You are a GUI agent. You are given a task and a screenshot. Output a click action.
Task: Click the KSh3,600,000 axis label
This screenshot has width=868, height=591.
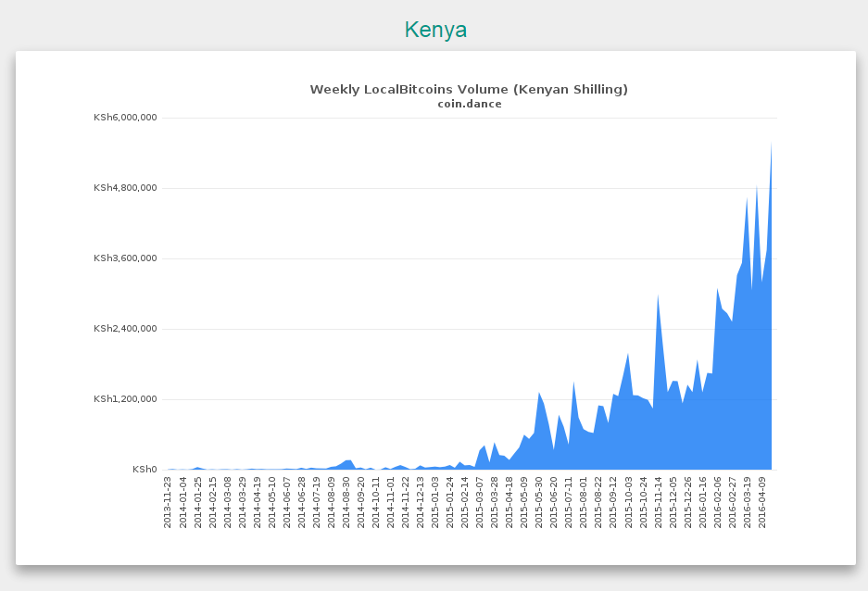[125, 258]
